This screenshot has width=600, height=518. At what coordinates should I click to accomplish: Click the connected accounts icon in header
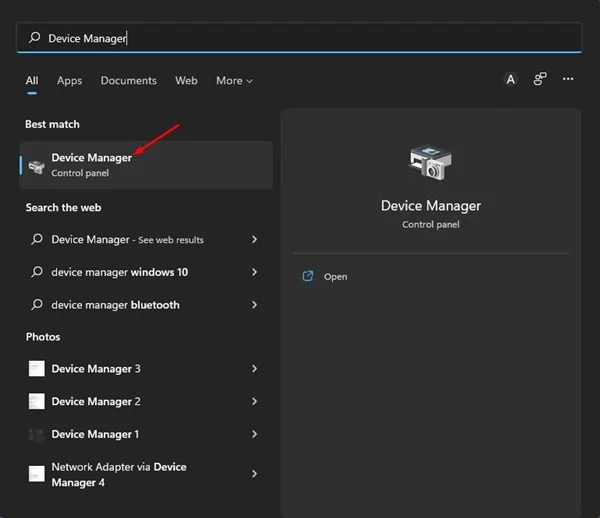click(539, 80)
